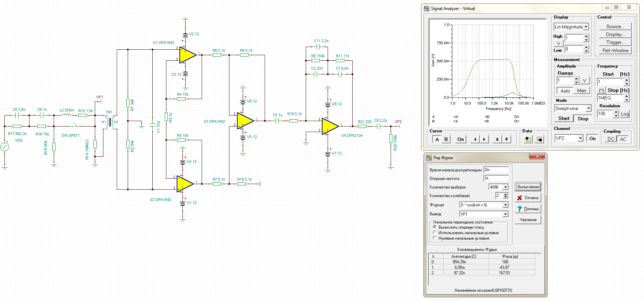Click the cursor jump-up arrow icon
This screenshot has width=644, height=301.
pyautogui.click(x=497, y=139)
